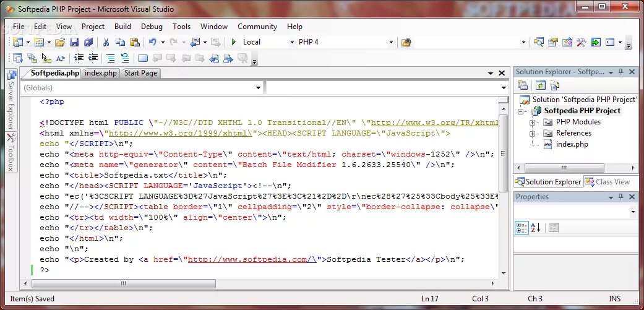Sort the Properties panel by category

(522, 228)
